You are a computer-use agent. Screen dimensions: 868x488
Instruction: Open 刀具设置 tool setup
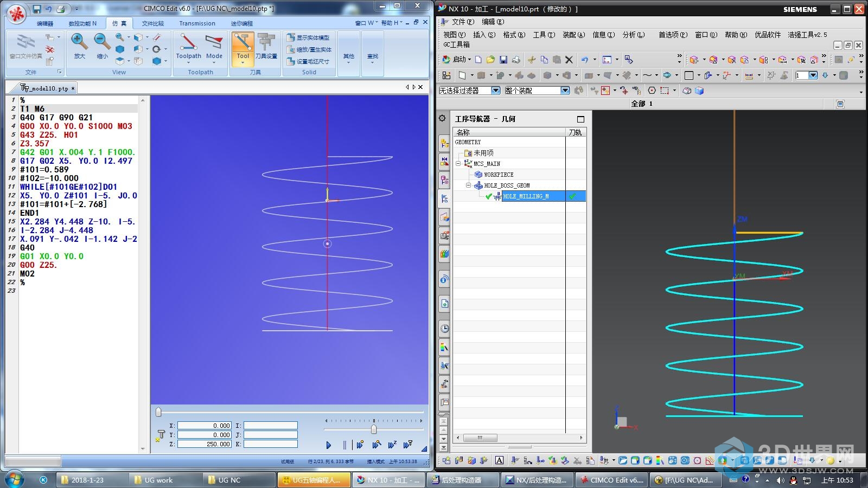(266, 47)
